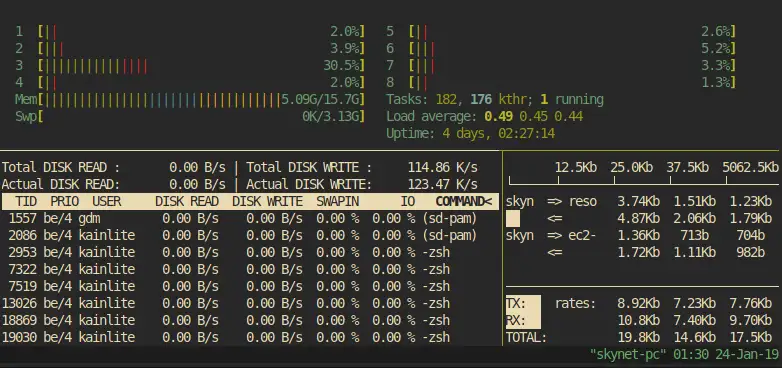The width and height of the screenshot is (782, 368).
Task: Sort by PRIO column header
Action: tap(65, 201)
